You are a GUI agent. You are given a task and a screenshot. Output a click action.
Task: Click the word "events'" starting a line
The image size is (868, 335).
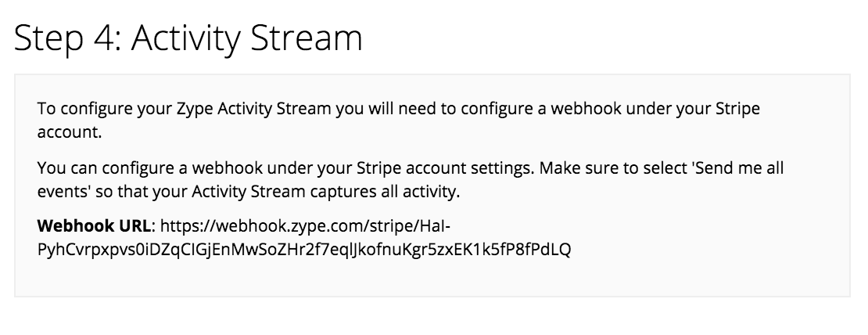pyautogui.click(x=63, y=192)
